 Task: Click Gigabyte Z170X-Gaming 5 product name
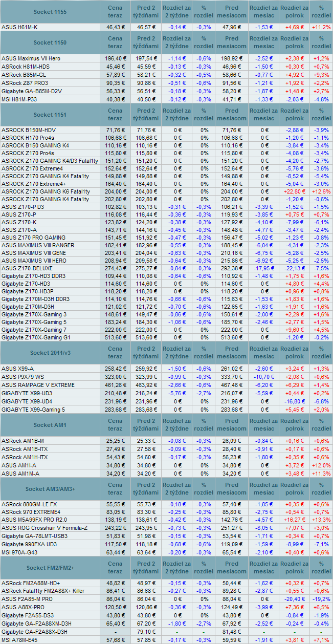(34, 322)
